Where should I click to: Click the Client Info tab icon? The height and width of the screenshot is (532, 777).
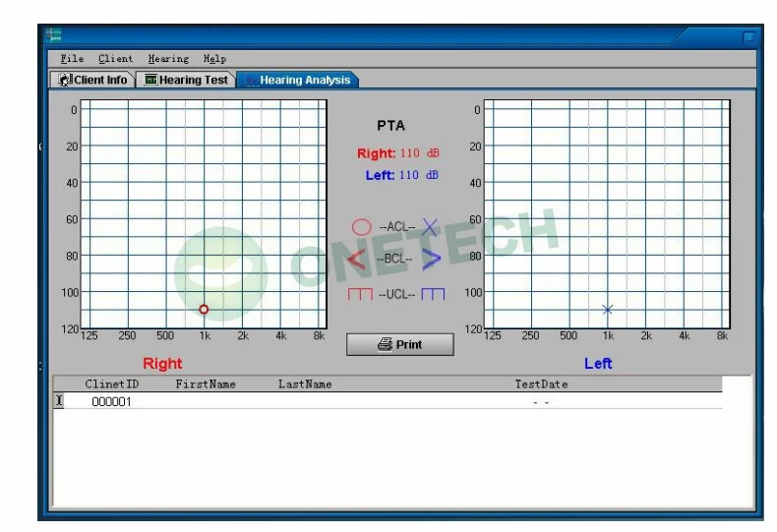[x=65, y=80]
